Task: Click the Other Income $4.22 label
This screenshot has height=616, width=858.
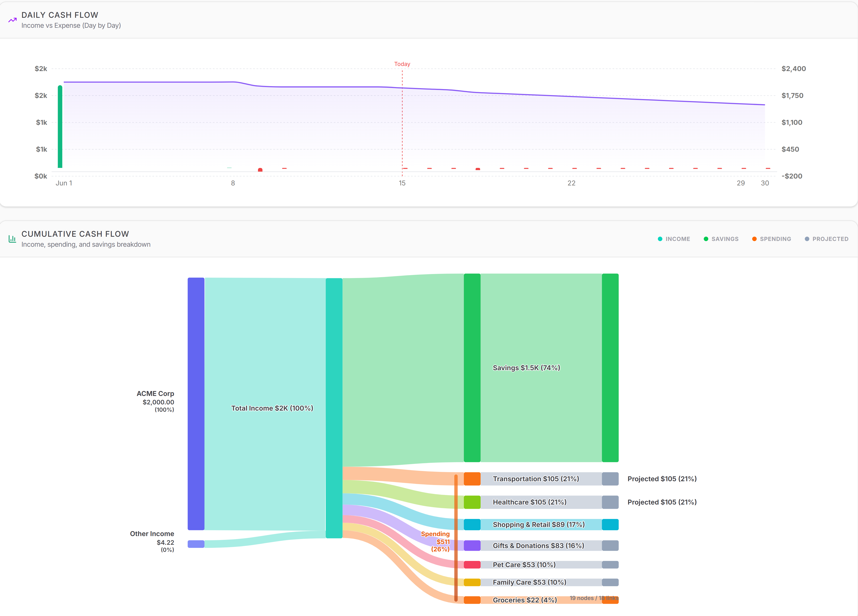Action: (152, 541)
